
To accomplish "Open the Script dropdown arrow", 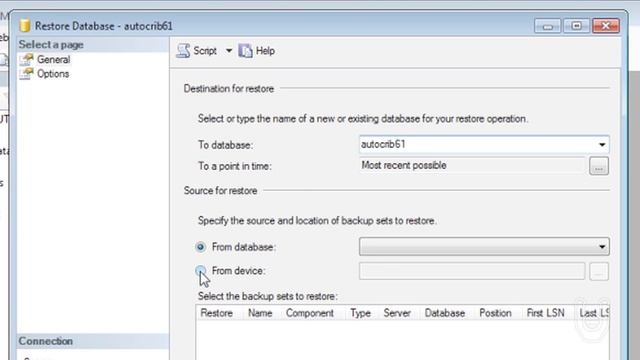I will point(229,51).
